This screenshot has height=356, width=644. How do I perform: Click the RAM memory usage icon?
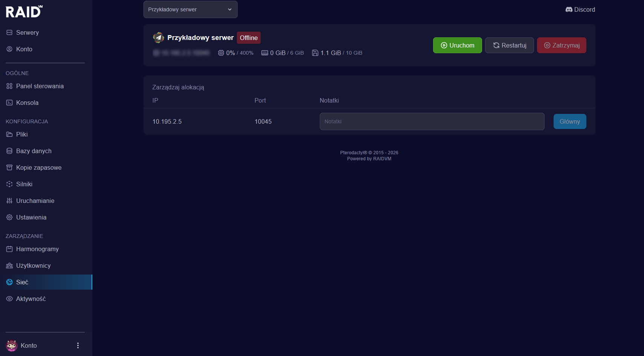pyautogui.click(x=265, y=53)
